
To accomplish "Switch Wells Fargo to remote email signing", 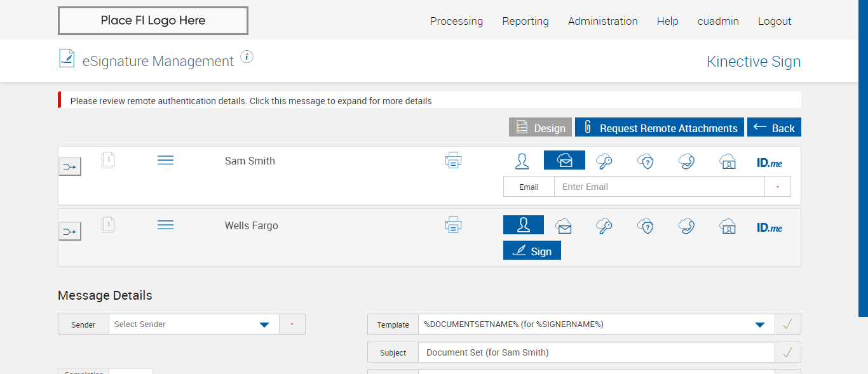I will [x=564, y=226].
